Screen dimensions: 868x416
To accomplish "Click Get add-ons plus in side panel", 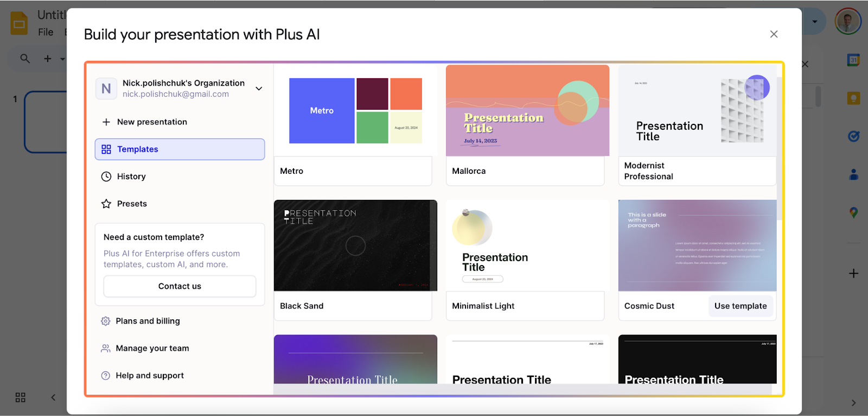I will click(853, 273).
